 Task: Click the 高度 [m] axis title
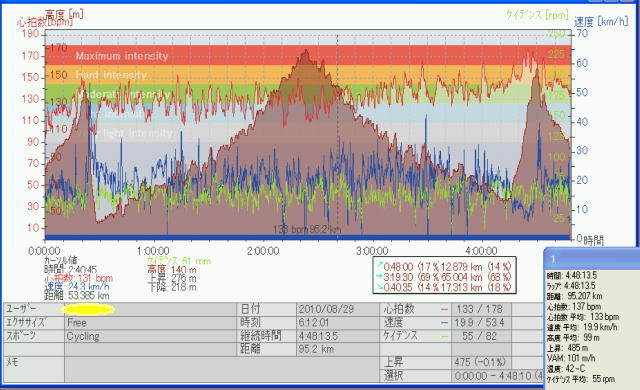pyautogui.click(x=64, y=15)
